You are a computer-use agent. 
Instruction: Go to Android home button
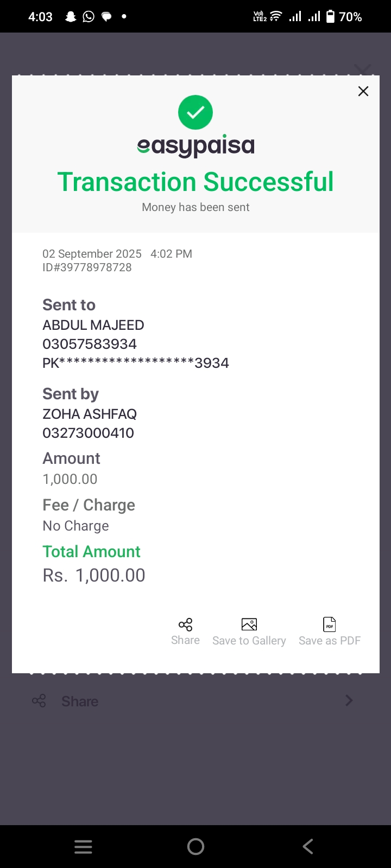click(195, 847)
